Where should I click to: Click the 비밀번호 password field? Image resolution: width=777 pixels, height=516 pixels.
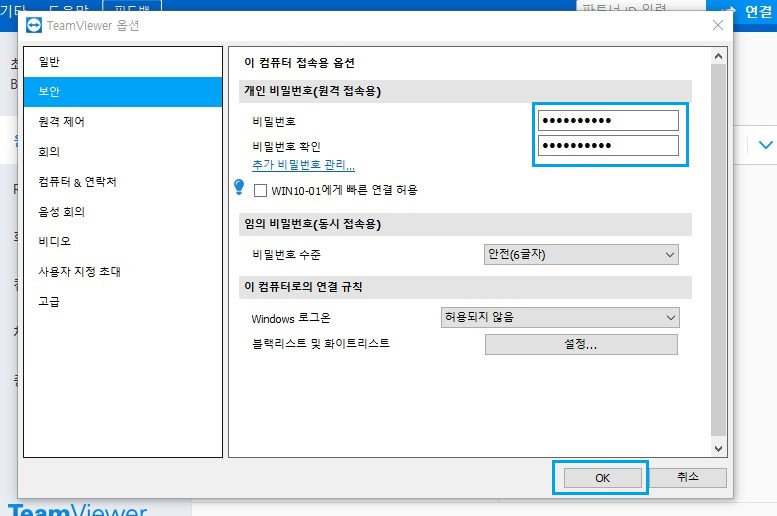point(608,120)
